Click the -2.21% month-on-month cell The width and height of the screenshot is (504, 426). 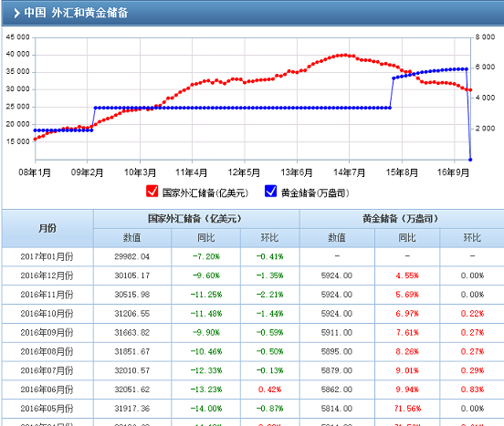269,295
